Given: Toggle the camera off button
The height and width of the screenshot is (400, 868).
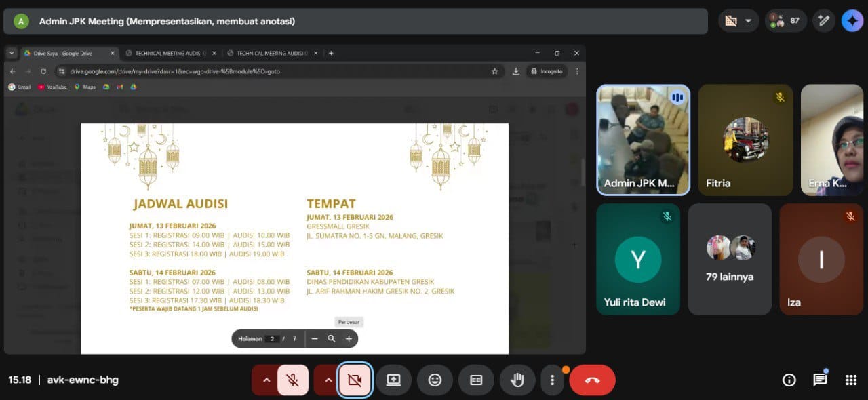Looking at the screenshot, I should point(354,380).
